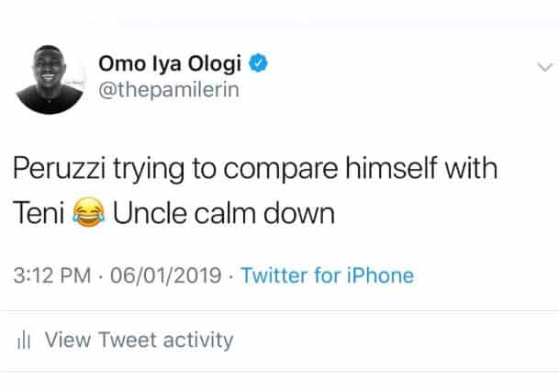Image resolution: width=559 pixels, height=392 pixels.
Task: Click the display name Omo Iya Ologi
Action: [183, 65]
